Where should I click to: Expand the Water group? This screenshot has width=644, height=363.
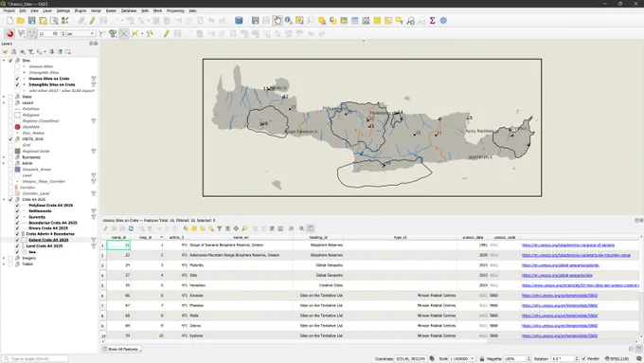click(4, 97)
